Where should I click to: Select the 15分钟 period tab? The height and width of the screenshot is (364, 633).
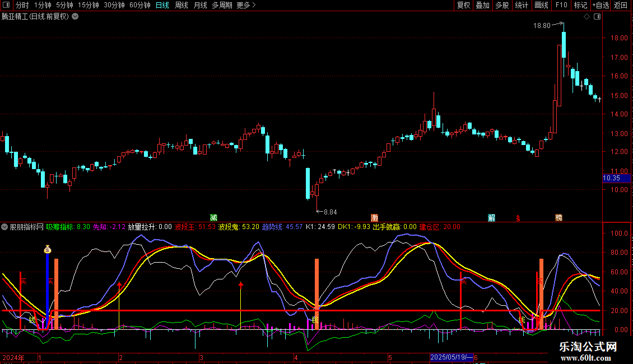coord(88,5)
